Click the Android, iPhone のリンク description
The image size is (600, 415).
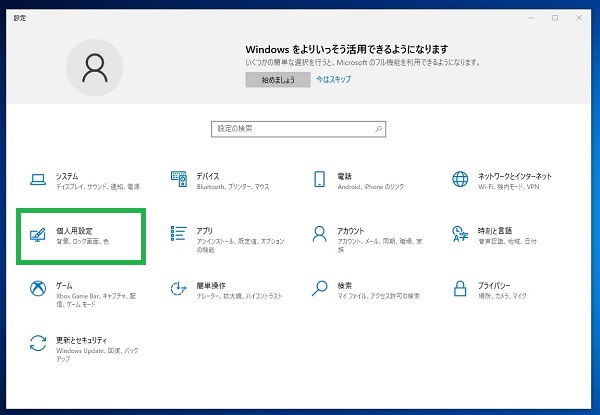pyautogui.click(x=370, y=187)
